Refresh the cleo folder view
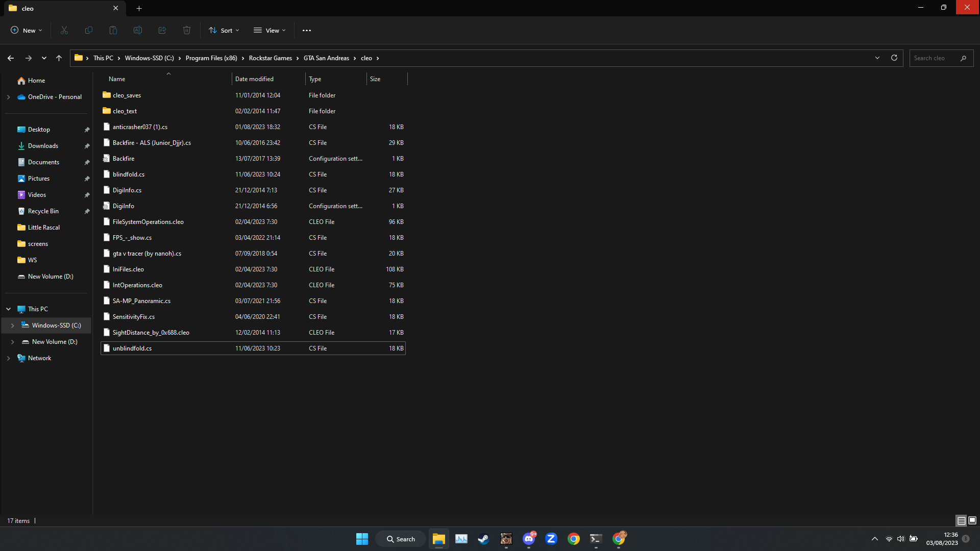Screen dimensions: 980x551 click(894, 58)
